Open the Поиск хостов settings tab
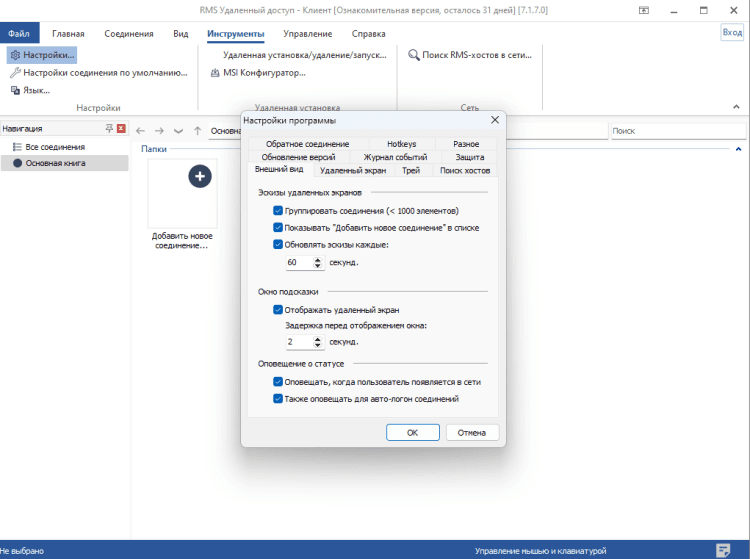This screenshot has height=559, width=750. pyautogui.click(x=465, y=170)
